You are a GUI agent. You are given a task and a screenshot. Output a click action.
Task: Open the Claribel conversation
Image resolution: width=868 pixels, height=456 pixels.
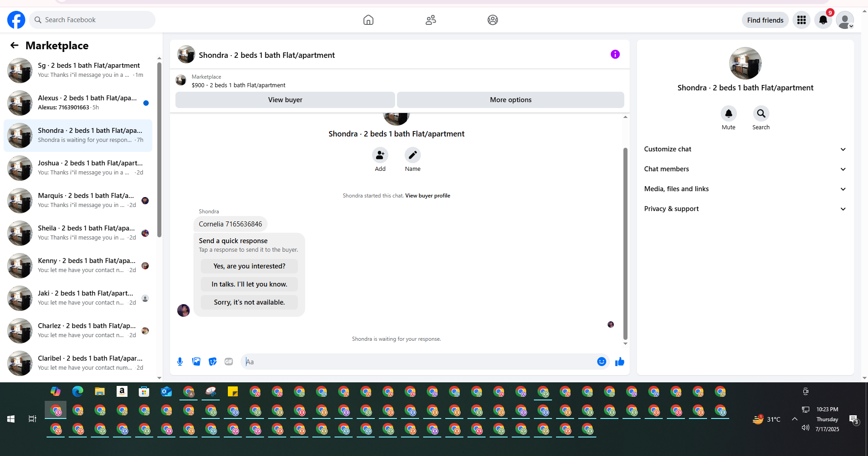78,363
